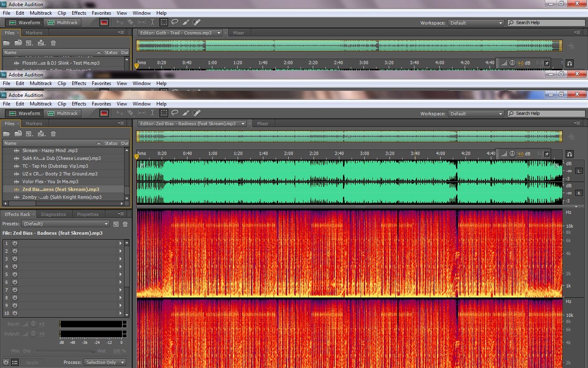Screen dimensions: 588x368
Task: Select Time Selection tool in Zed Bias window
Action: [x=152, y=113]
